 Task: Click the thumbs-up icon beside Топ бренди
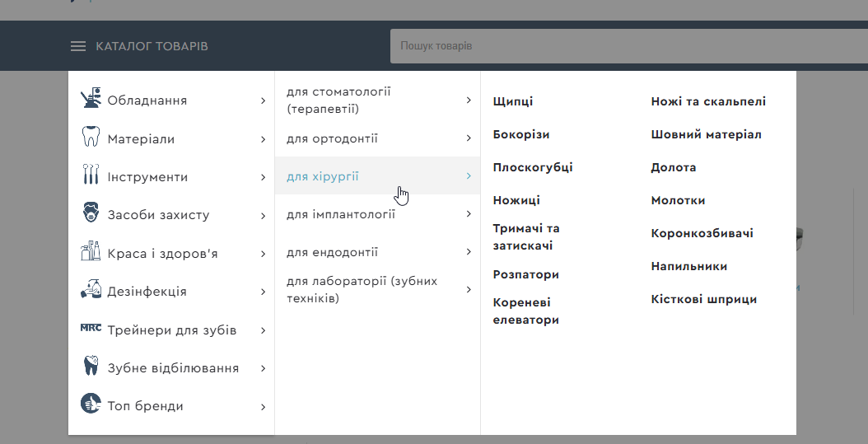coord(91,404)
